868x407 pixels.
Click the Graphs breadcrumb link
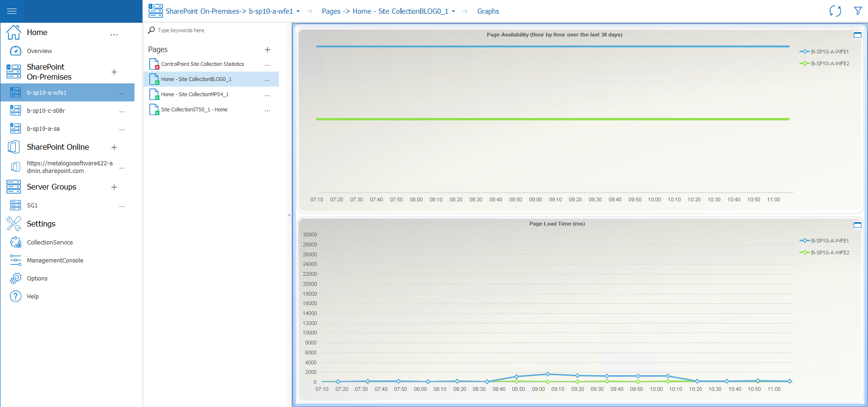(488, 11)
